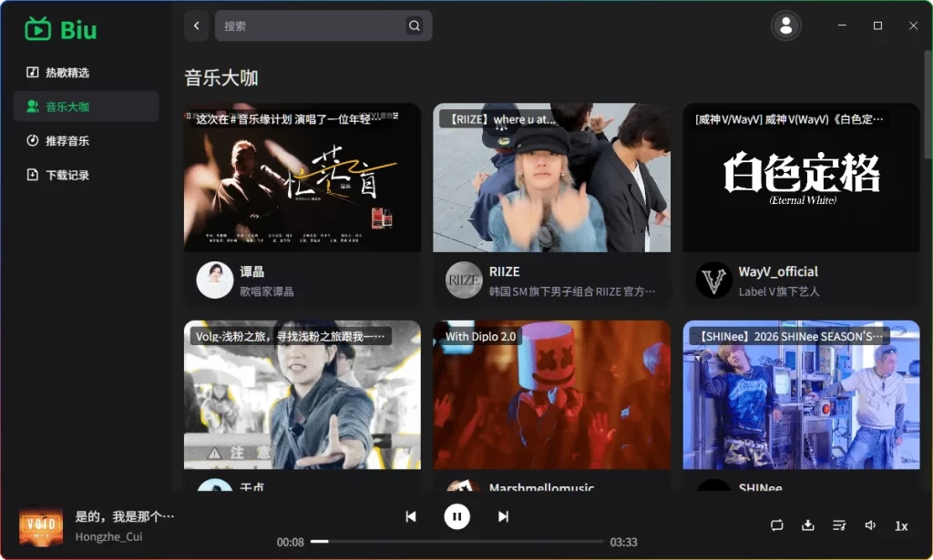Open the RIIZE artist profile link
933x560 pixels.
click(x=507, y=271)
